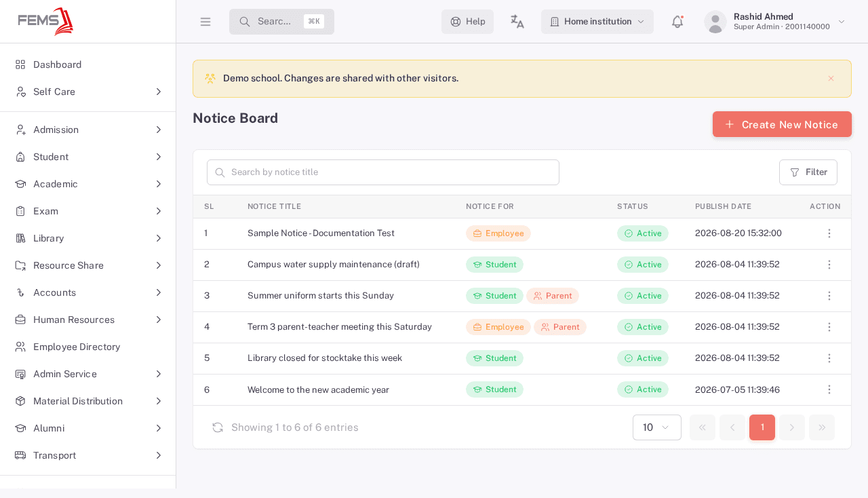This screenshot has width=868, height=498.
Task: Open actions menu for Library closed notice
Action: pyautogui.click(x=829, y=358)
